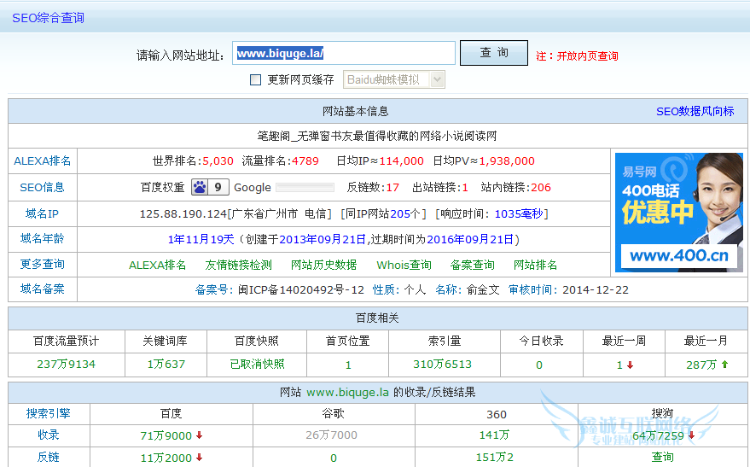750x467 pixels.
Task: Click the 站内链接 count 206
Action: click(541, 188)
